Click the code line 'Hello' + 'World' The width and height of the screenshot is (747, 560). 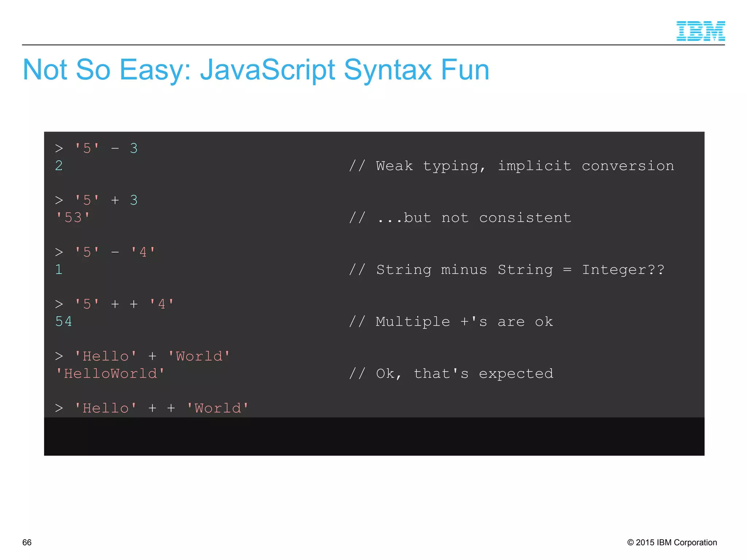click(143, 356)
